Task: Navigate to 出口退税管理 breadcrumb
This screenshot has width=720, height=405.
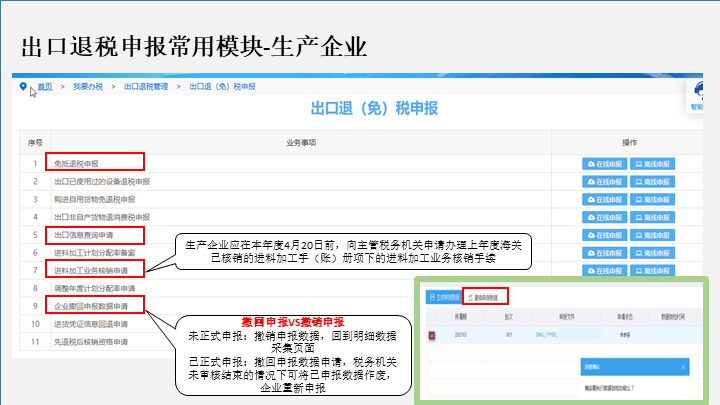Action: [146, 86]
